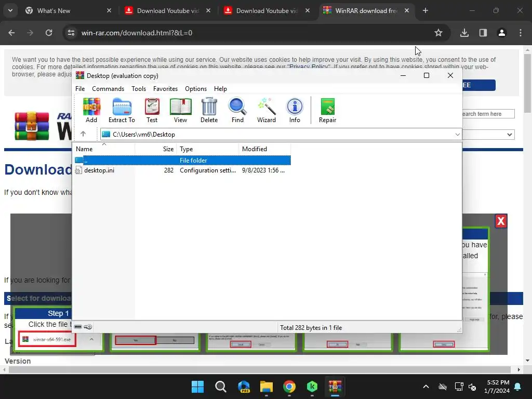Show the archive Info icon
The width and height of the screenshot is (532, 399).
pos(295,110)
